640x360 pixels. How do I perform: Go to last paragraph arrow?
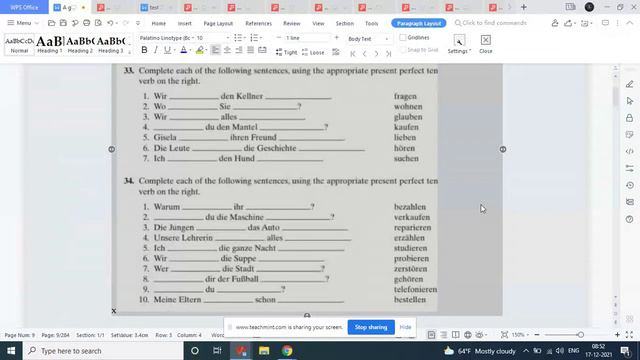(x=389, y=53)
